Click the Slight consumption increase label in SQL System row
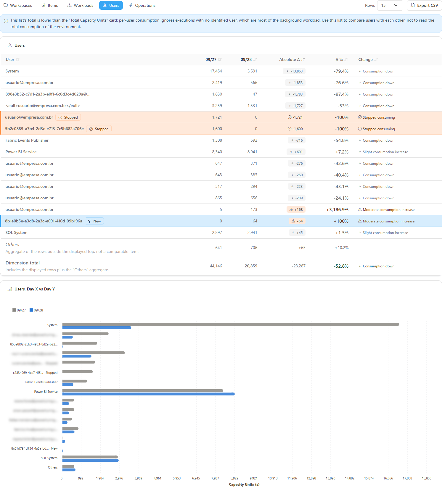442x504 pixels. click(385, 233)
